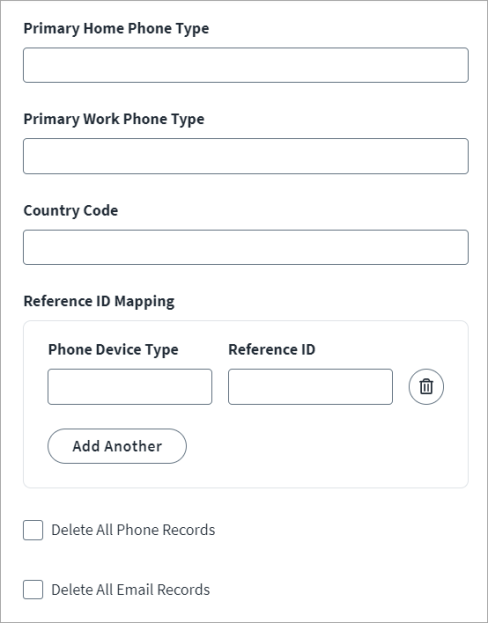The image size is (488, 623).
Task: Select the Primary Work Phone Type input box
Action: [x=246, y=156]
